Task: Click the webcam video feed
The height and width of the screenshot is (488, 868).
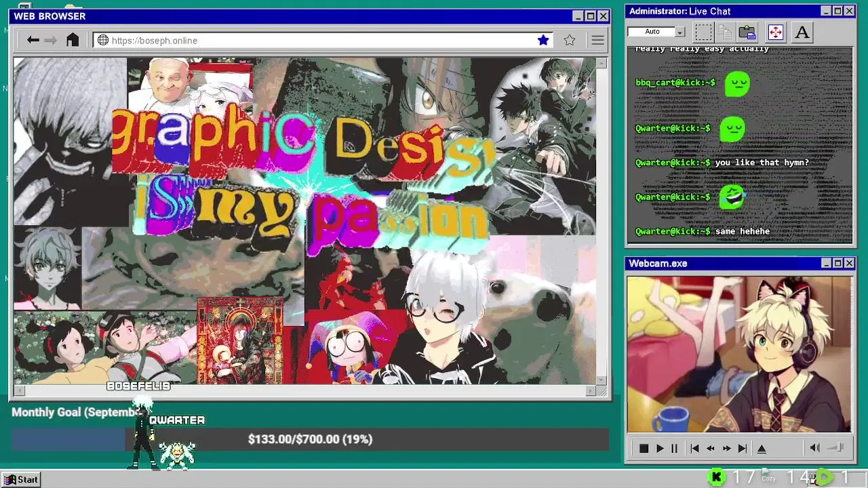Action: [x=739, y=354]
